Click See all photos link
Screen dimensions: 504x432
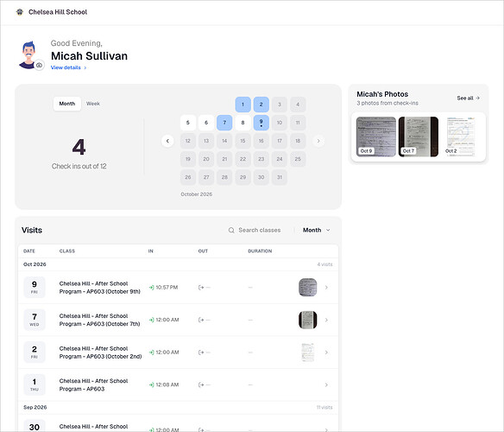point(469,98)
